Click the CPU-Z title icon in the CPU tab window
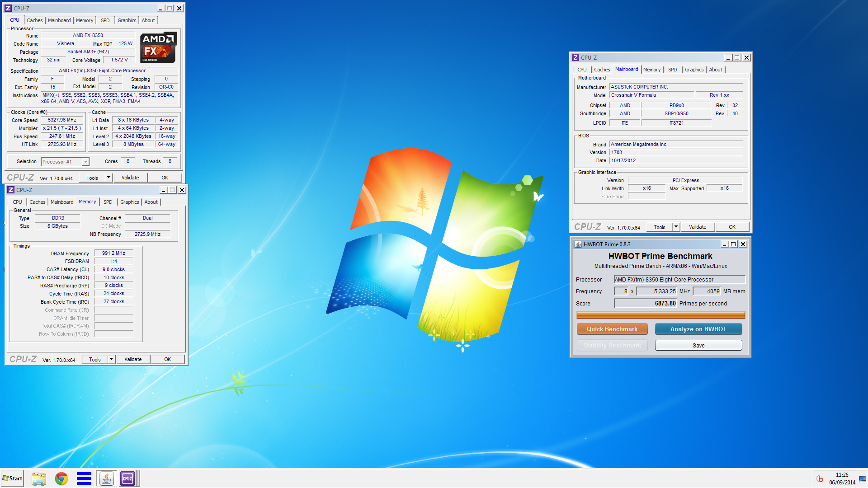Image resolution: width=868 pixels, height=488 pixels. tap(8, 8)
